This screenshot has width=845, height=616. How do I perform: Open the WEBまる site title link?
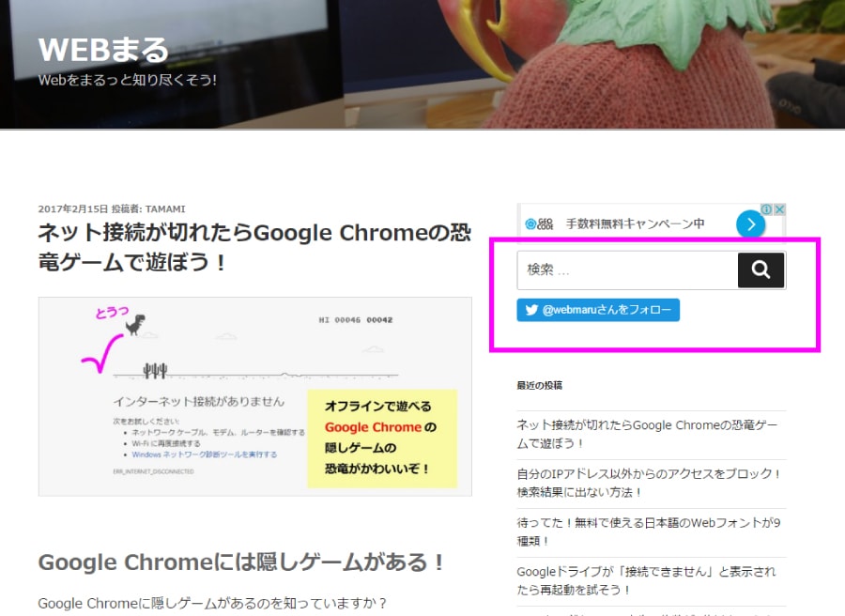coord(103,50)
